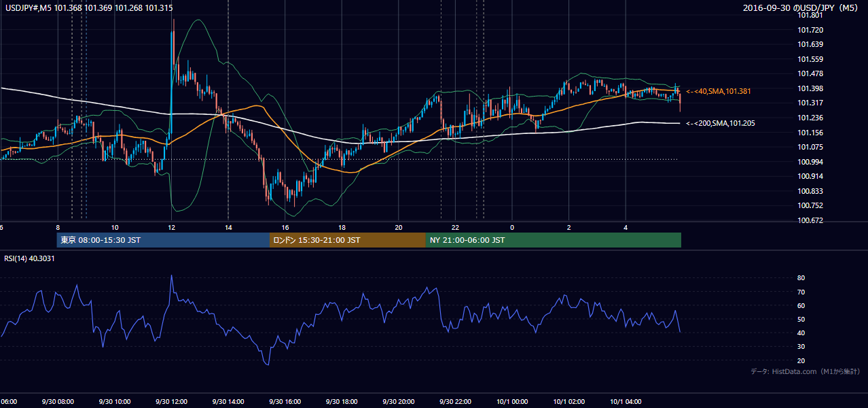This screenshot has height=408, width=868.
Task: Click the 9/30 12:00 bottom time label
Action: pos(171,402)
